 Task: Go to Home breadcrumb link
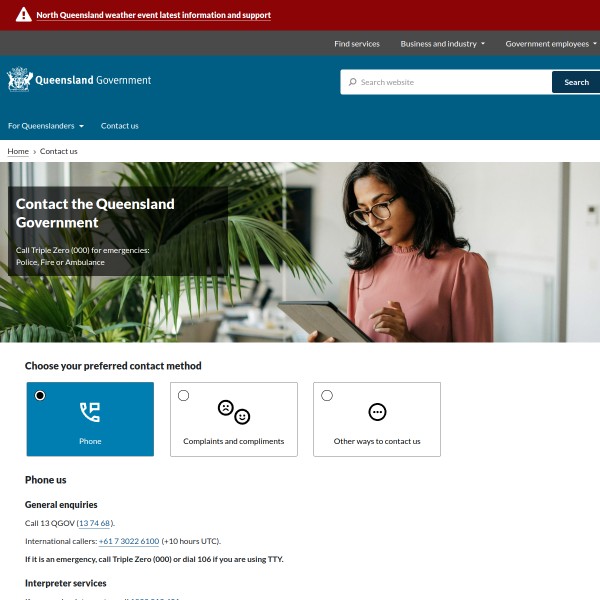tap(18, 152)
